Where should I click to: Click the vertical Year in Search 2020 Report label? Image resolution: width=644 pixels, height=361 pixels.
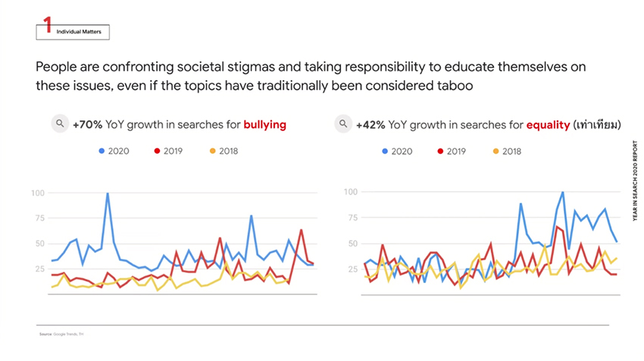pyautogui.click(x=633, y=177)
